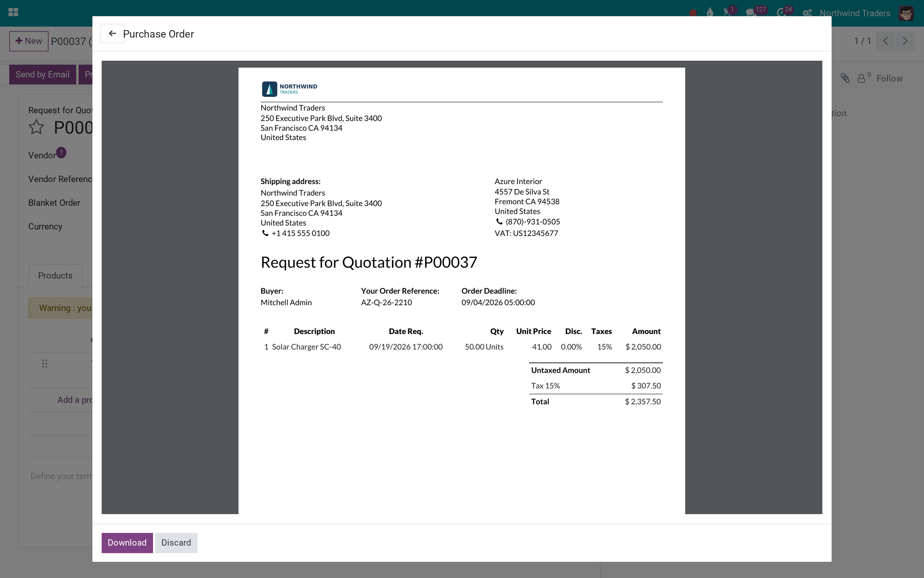Click the New button
924x578 pixels.
tap(29, 41)
